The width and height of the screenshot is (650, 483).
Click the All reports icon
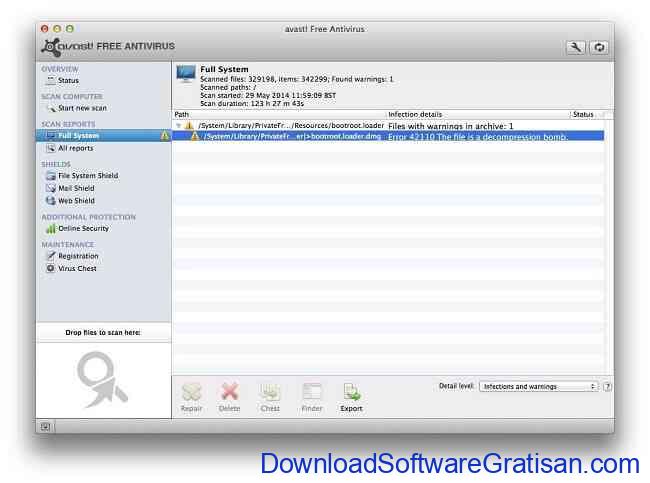coord(51,148)
